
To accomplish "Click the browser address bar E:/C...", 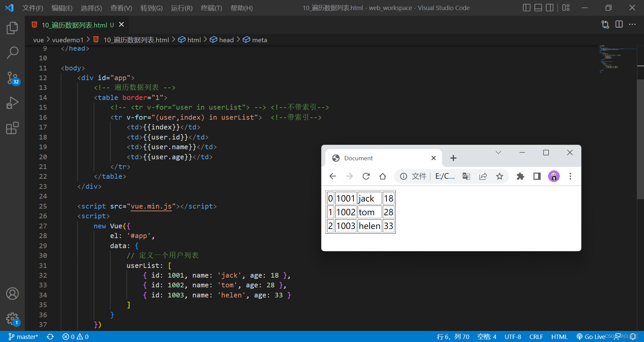I will click(445, 176).
